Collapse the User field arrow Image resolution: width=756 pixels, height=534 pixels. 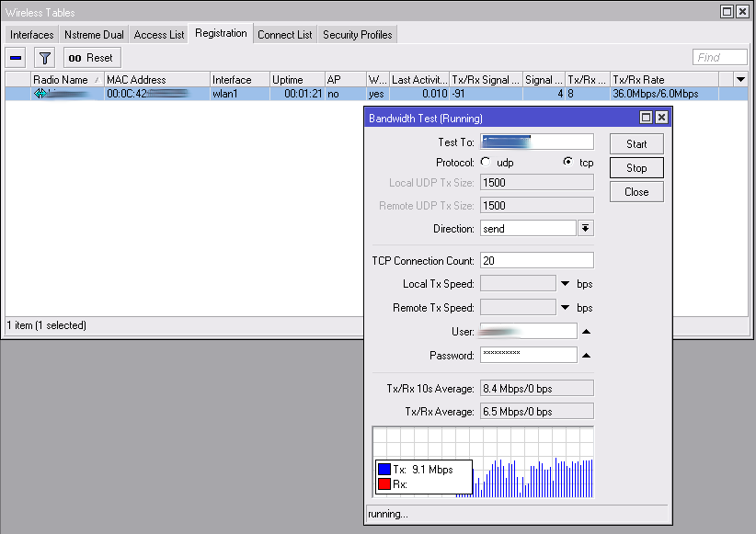586,332
